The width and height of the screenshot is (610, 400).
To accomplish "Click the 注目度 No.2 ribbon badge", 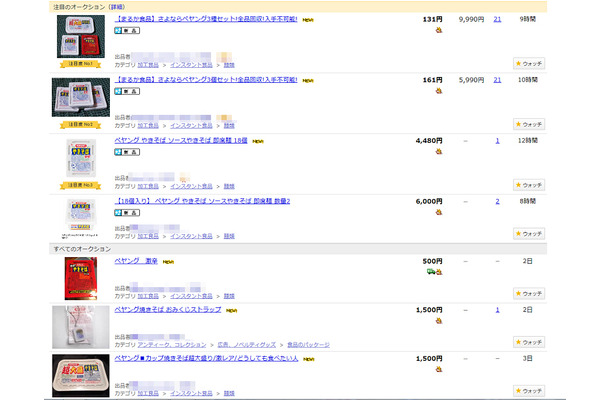I will 81,125.
